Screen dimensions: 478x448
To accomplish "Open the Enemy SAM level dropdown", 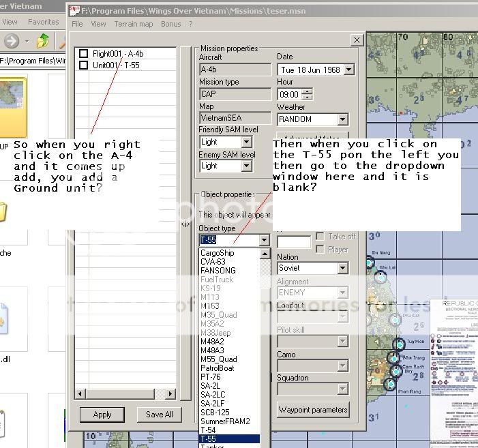I will pyautogui.click(x=246, y=166).
